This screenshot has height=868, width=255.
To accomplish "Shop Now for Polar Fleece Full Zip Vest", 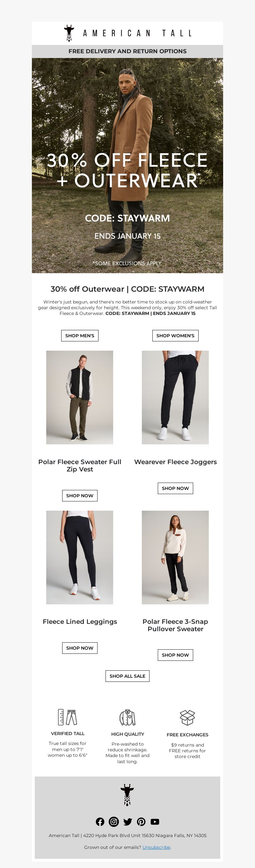I will [80, 495].
